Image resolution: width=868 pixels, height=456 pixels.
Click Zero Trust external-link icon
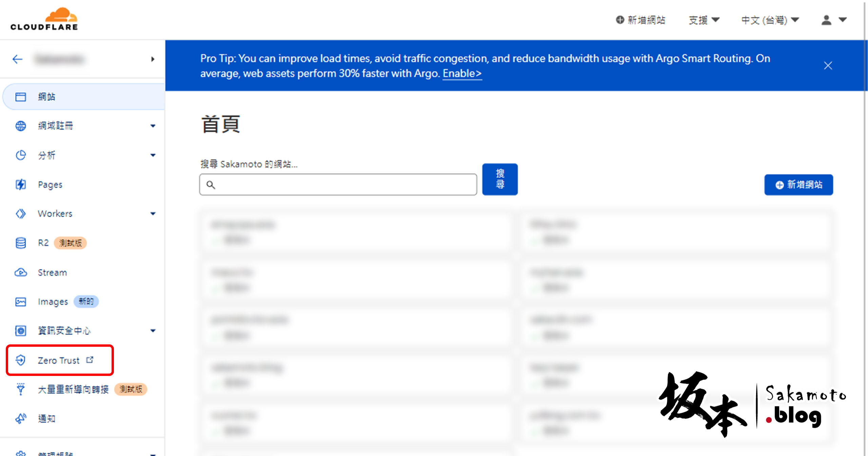pyautogui.click(x=90, y=360)
